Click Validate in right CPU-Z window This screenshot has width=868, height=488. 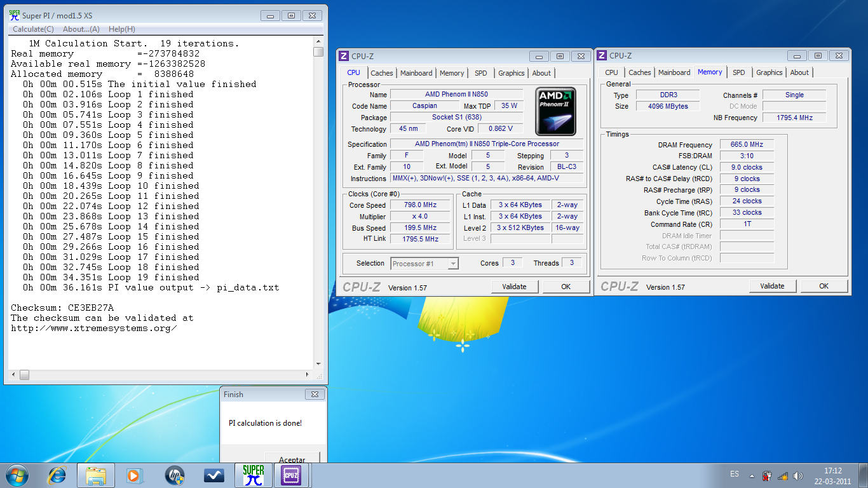(772, 286)
